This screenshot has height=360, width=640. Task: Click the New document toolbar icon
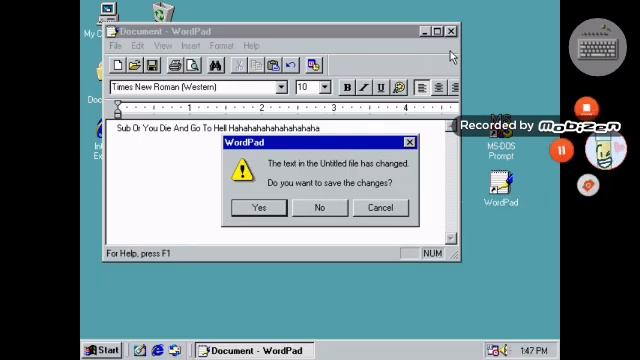coord(118,65)
